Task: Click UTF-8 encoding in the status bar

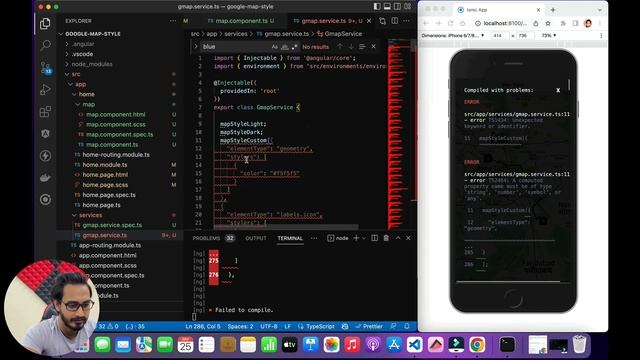Action: [269, 327]
